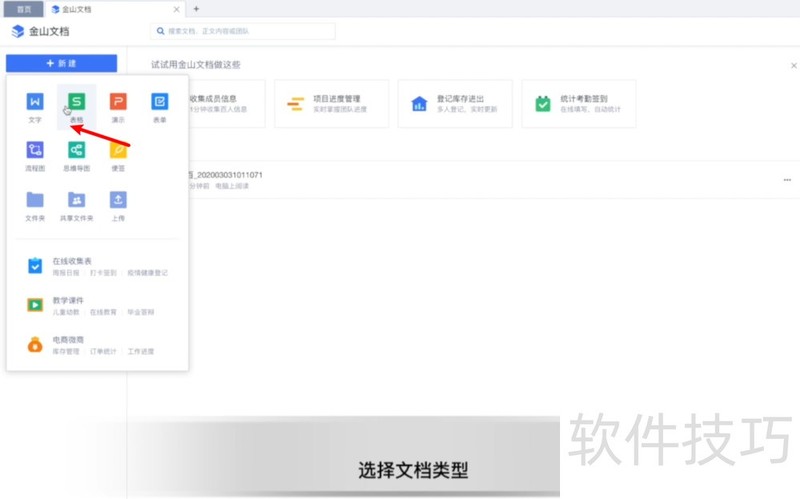Select the 表格 spreadsheet icon
The height and width of the screenshot is (499, 800).
point(76,102)
